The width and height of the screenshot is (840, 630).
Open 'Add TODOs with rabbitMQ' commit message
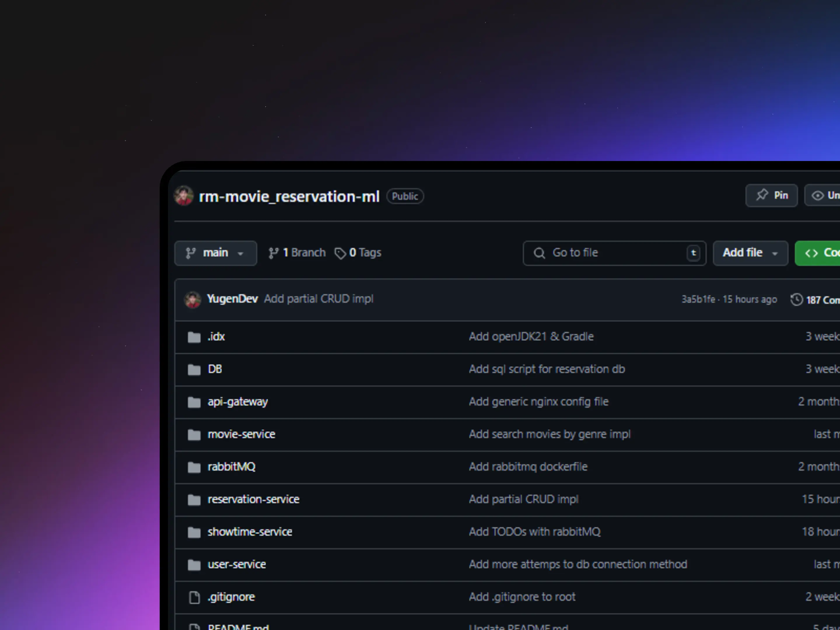[534, 532]
